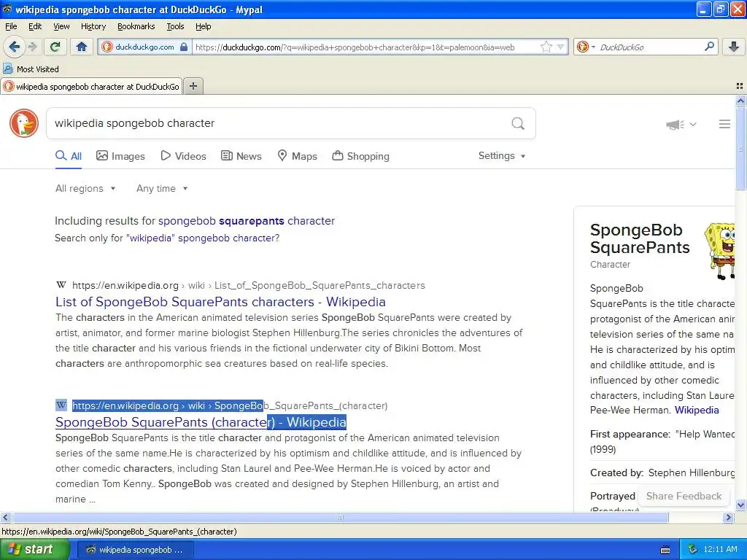Click the toolbar search magnifier icon

pyautogui.click(x=709, y=47)
